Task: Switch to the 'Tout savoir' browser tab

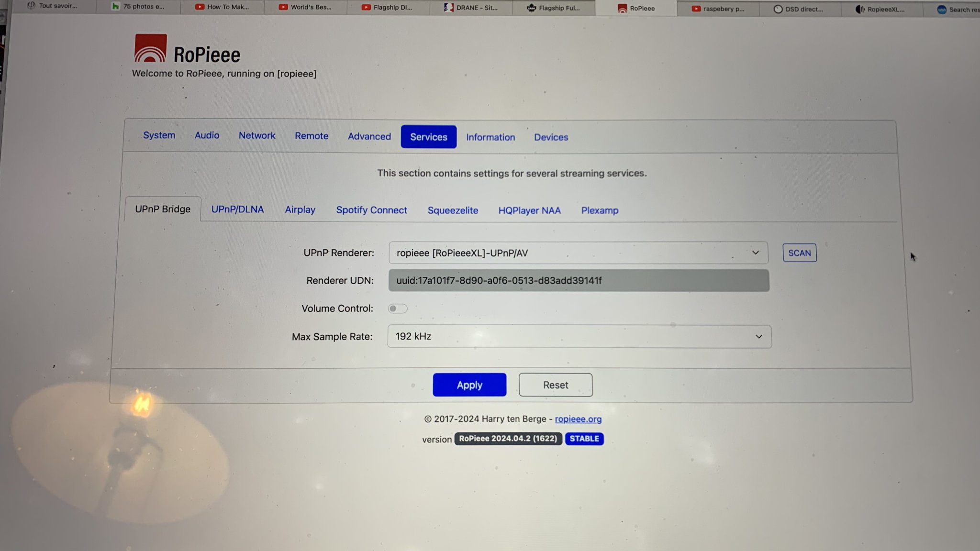Action: point(53,6)
